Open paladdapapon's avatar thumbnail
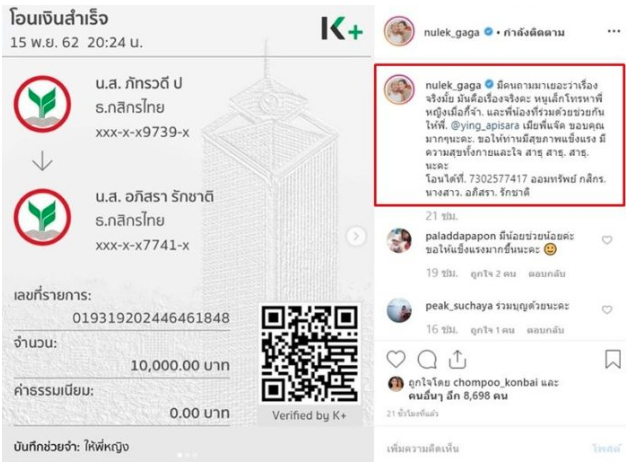Screen dimensions: 629x469 click(x=399, y=241)
